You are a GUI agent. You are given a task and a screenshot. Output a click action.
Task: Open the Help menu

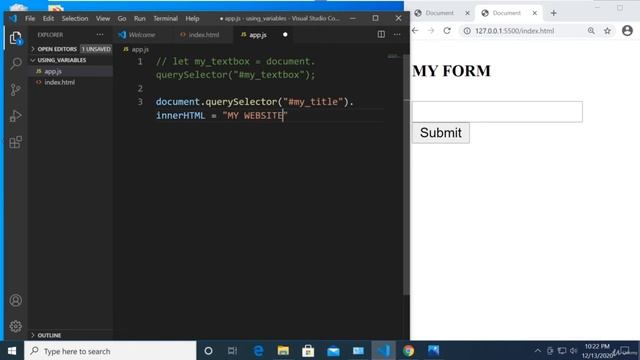[192, 18]
